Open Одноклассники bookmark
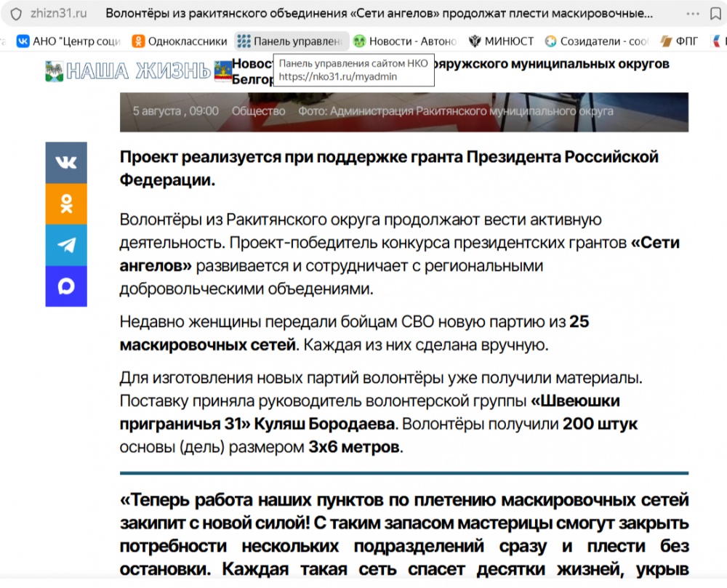The image size is (727, 588). point(180,41)
